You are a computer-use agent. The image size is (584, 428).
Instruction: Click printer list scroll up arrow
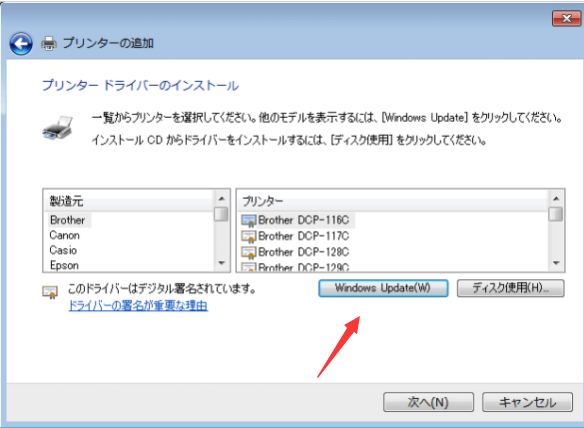click(x=556, y=199)
